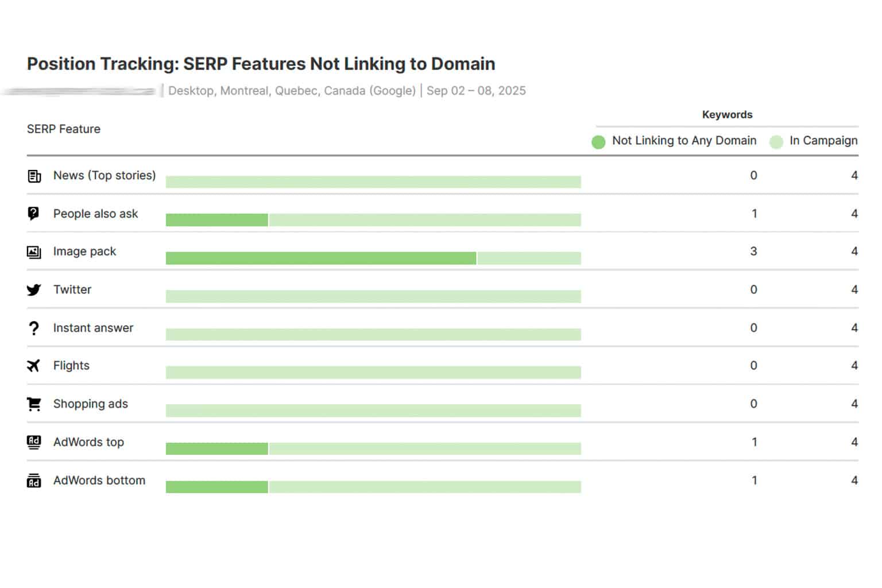Screen dimensions: 882x588
Task: Click the Twitter bird icon
Action: [x=34, y=290]
